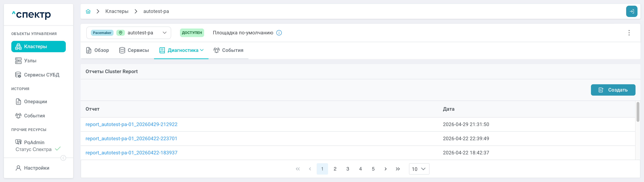644x182 pixels.
Task: Click the Сервисы СУБД database icon
Action: coord(18,75)
